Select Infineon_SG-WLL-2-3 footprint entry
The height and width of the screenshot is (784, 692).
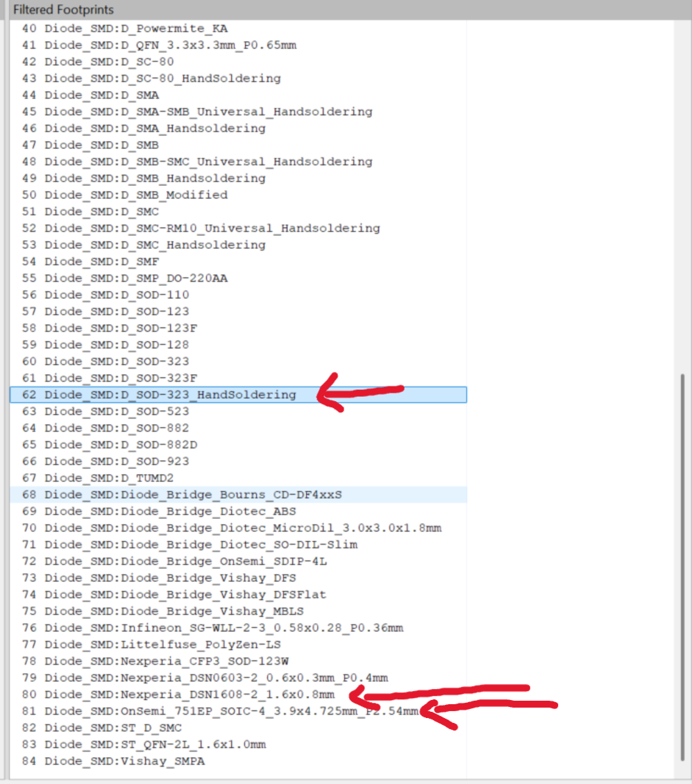[x=223, y=628]
